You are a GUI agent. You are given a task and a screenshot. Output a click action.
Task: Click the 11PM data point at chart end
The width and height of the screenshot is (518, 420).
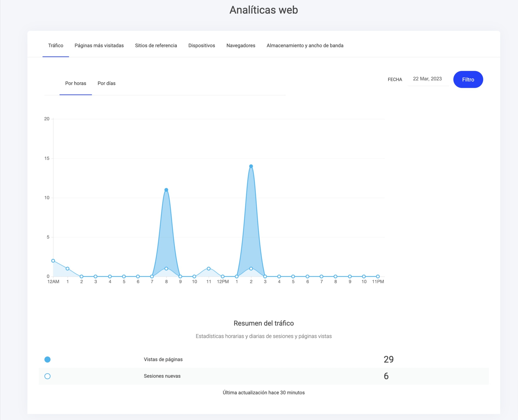378,277
